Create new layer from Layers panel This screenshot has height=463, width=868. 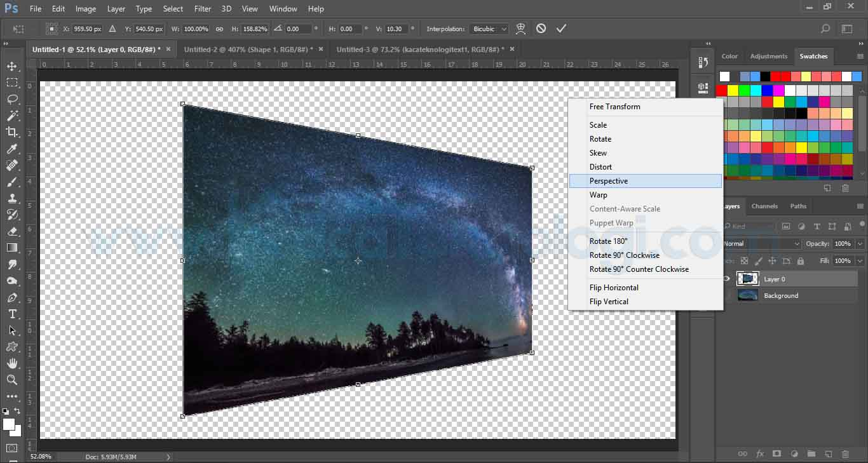828,453
